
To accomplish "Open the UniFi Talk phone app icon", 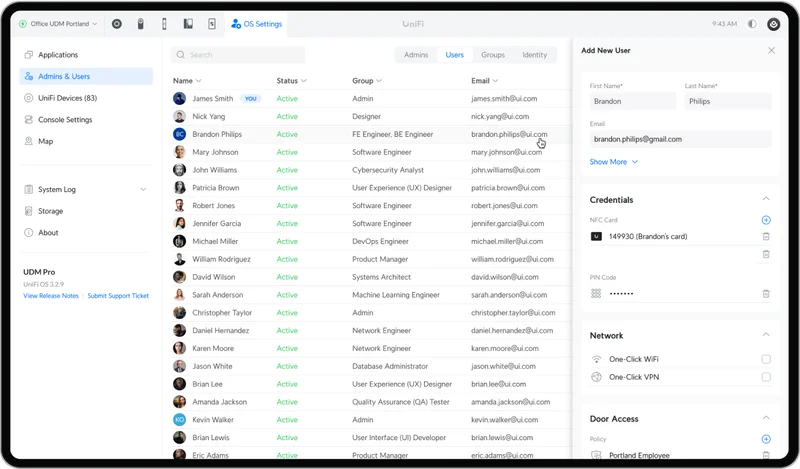I will coord(188,24).
